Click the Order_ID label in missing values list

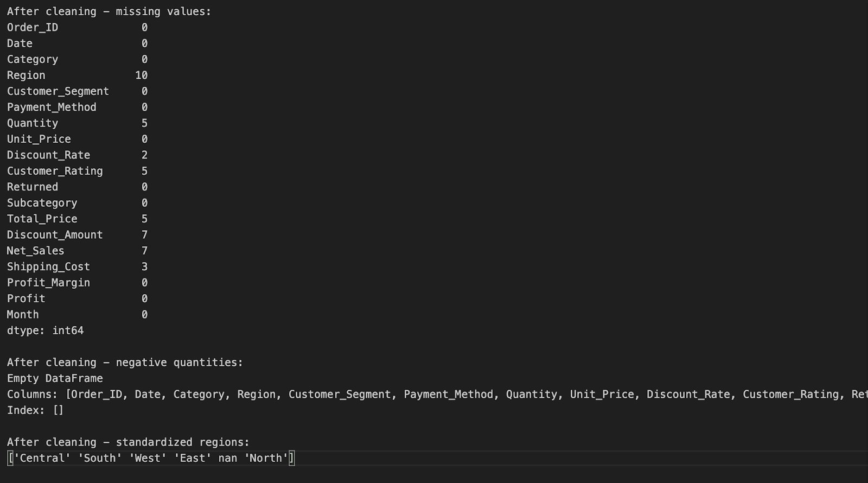[33, 28]
